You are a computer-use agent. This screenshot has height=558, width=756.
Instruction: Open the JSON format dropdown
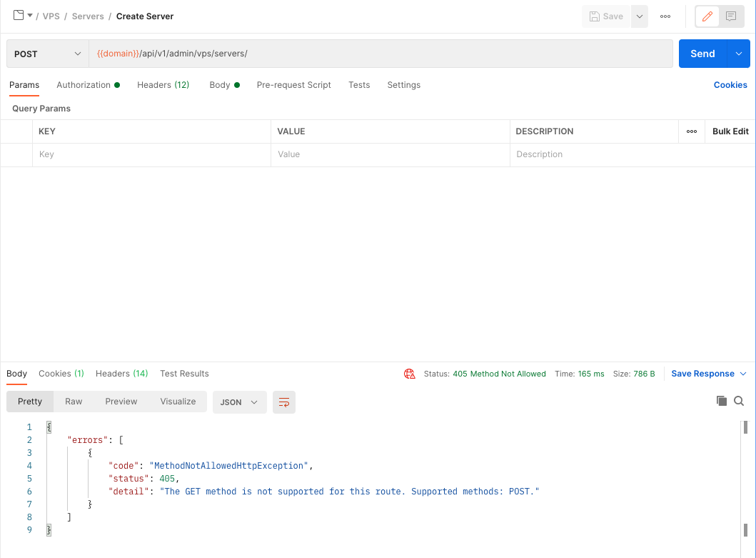point(239,402)
